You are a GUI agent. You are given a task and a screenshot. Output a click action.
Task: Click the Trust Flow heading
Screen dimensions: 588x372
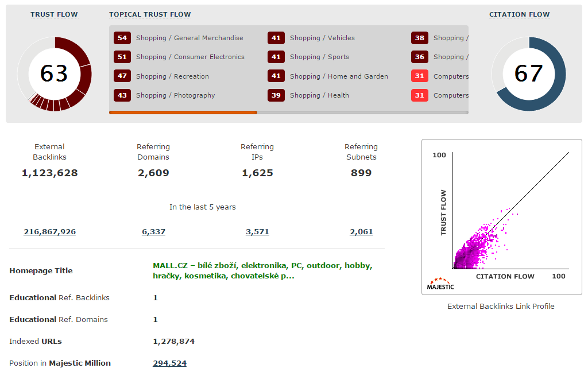[x=54, y=14]
